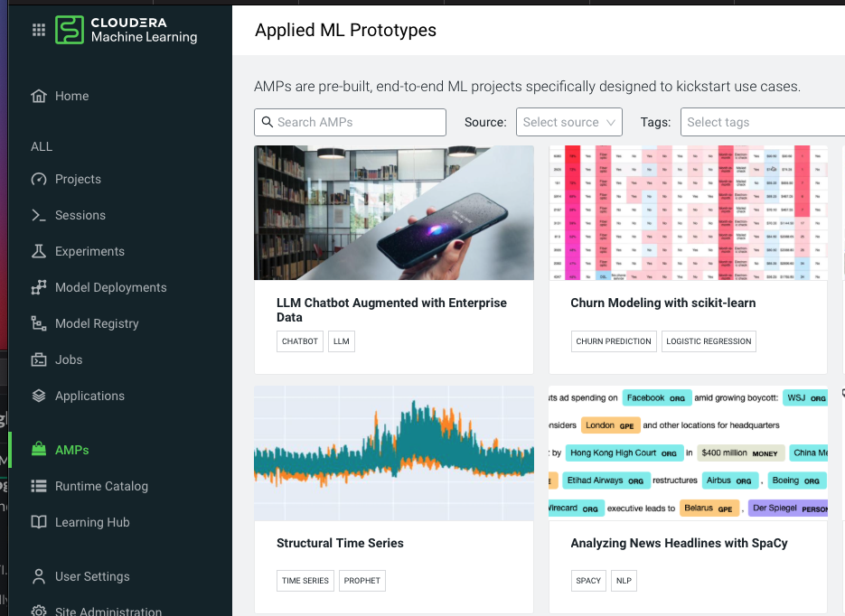Select the Model Registry icon
845x616 pixels.
click(38, 323)
